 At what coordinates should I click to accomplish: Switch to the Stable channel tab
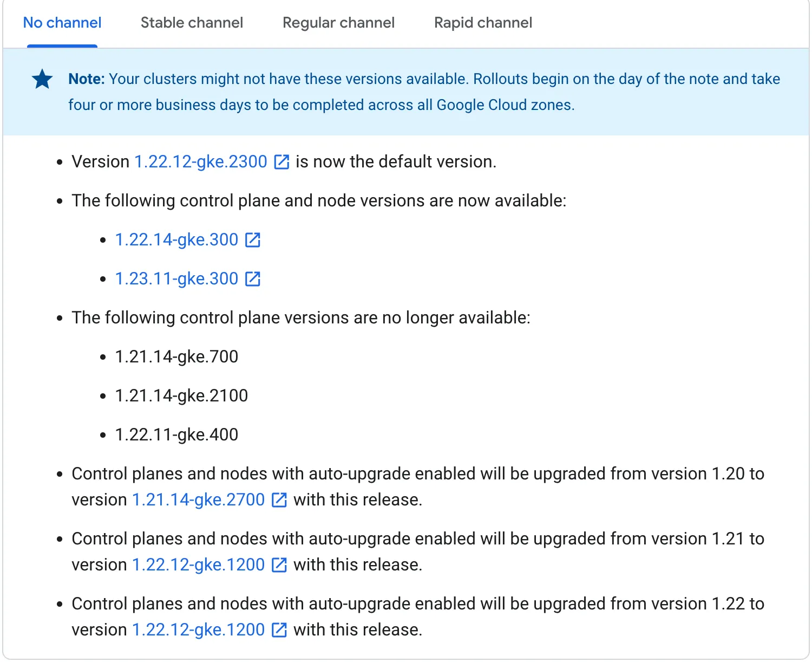(192, 23)
